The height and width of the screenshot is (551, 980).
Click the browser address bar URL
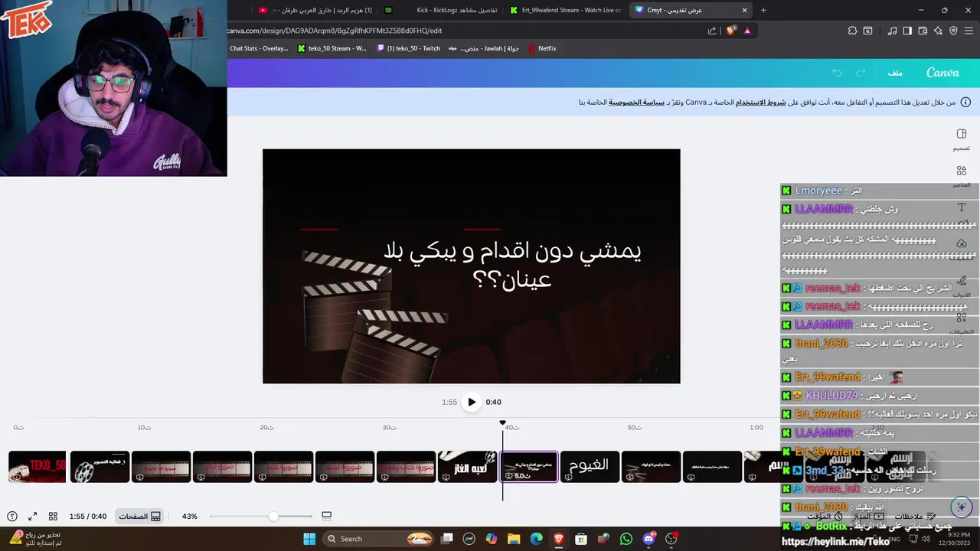[335, 31]
